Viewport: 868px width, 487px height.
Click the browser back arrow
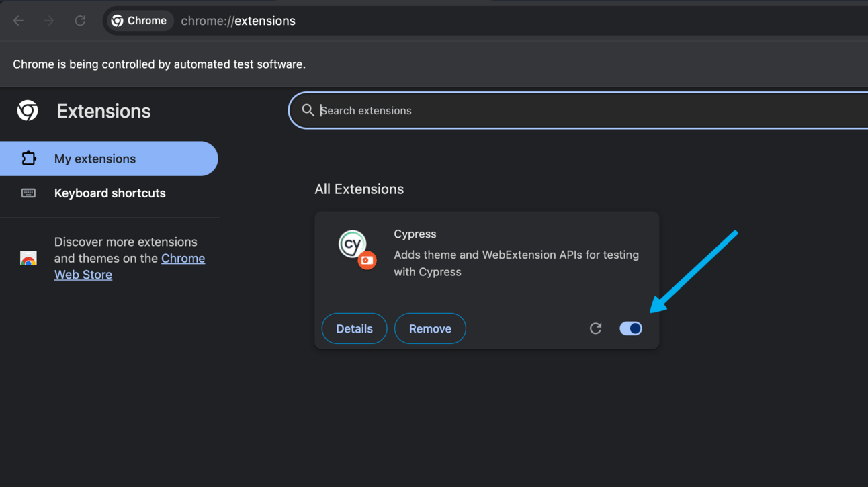tap(18, 21)
